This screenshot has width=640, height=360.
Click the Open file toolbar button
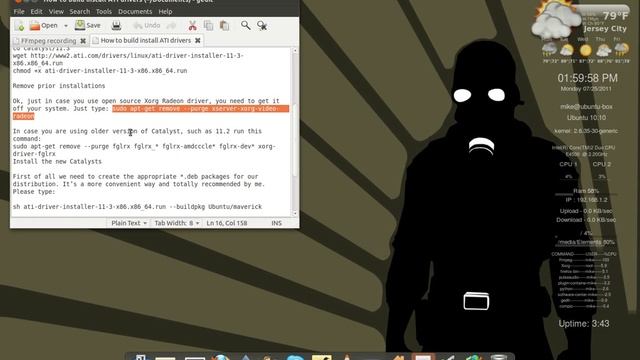[x=44, y=25]
